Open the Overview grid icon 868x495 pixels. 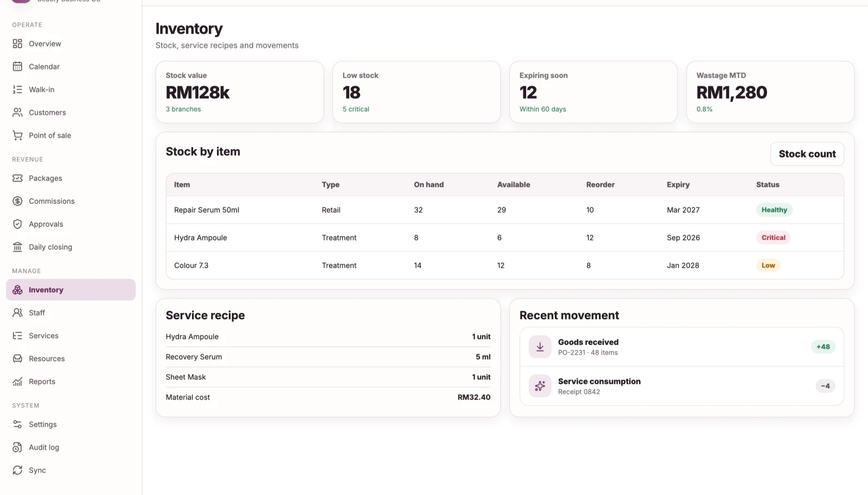point(17,43)
